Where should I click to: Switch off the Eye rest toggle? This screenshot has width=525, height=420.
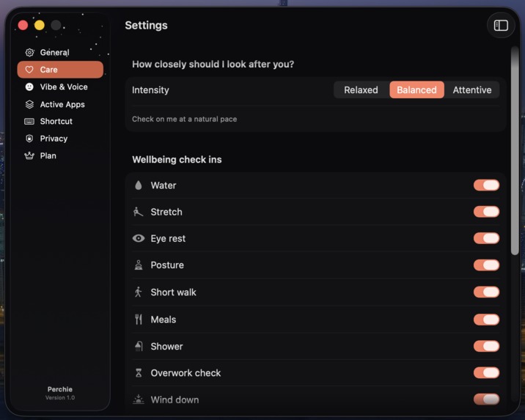coord(486,238)
